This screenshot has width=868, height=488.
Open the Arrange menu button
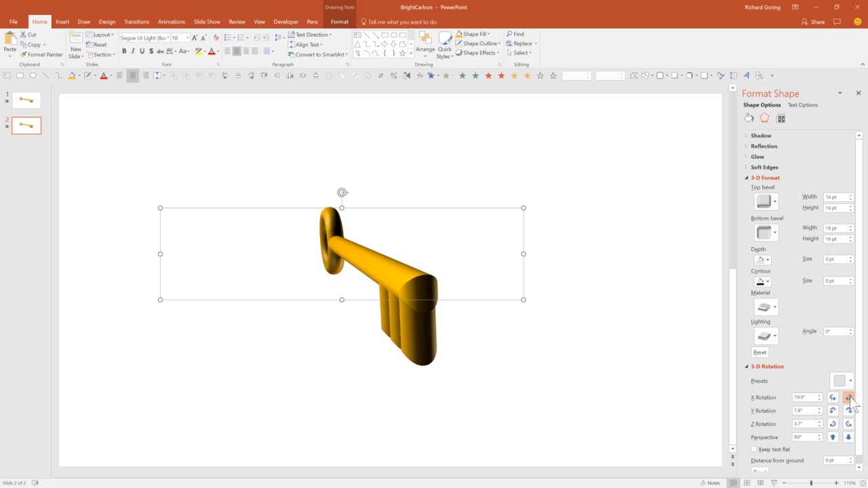click(425, 45)
